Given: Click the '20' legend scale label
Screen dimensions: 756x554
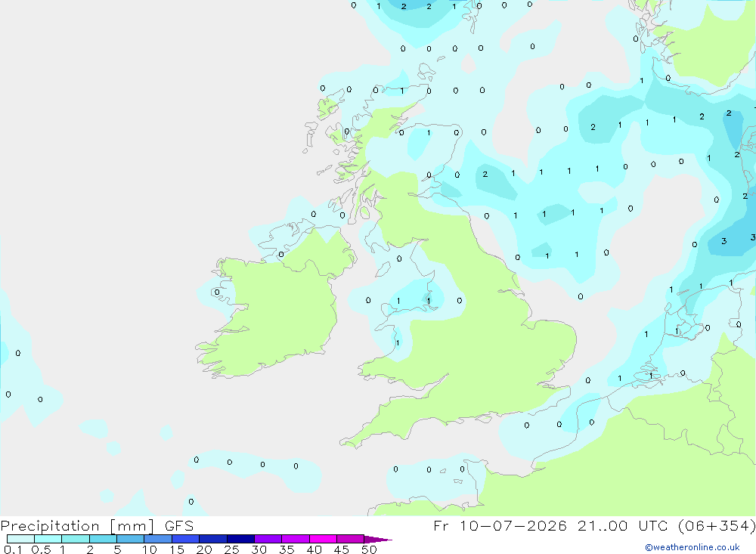Looking at the screenshot, I should 204,549.
